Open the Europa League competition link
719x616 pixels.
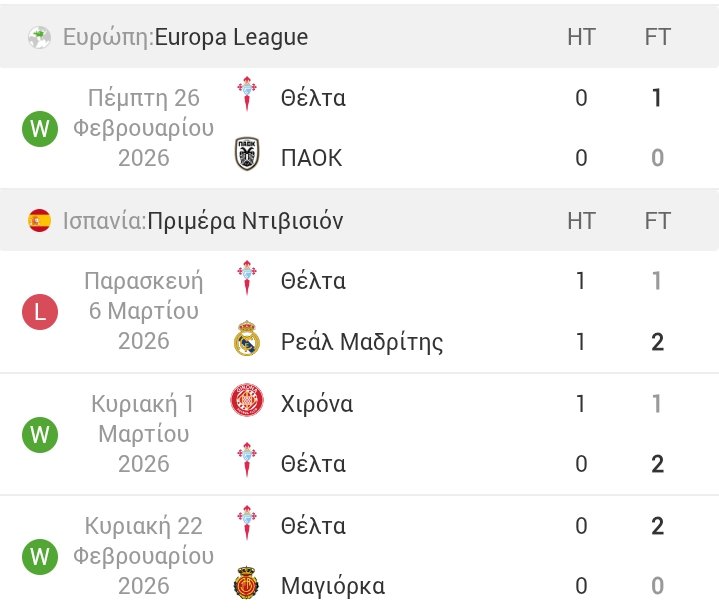click(x=231, y=38)
